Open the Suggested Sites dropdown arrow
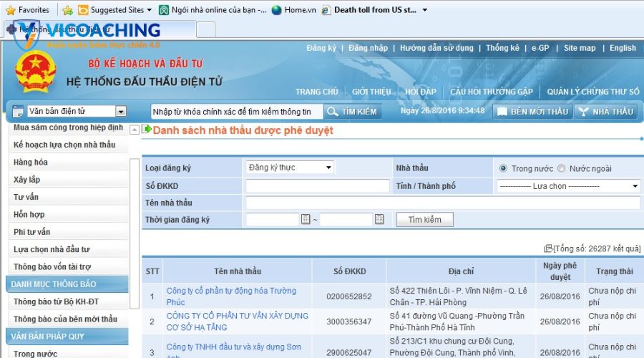Image resolution: width=644 pixels, height=358 pixels. coord(149,10)
